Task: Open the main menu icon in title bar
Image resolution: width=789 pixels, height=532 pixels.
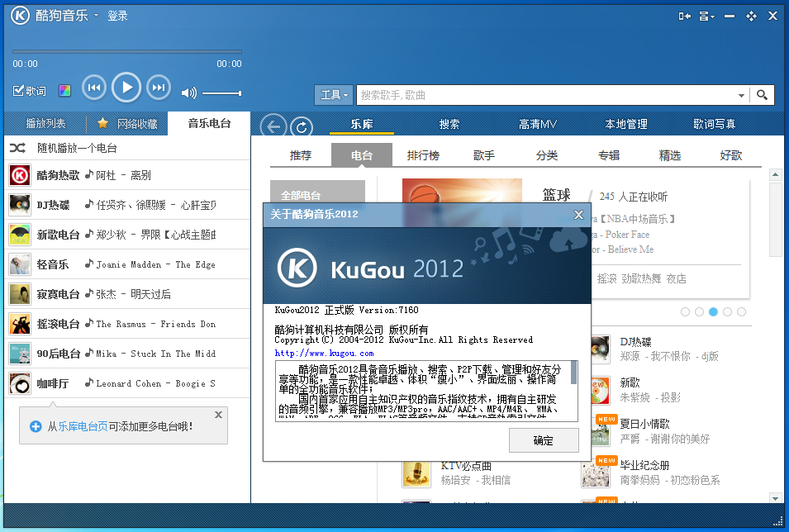Action: [706, 17]
